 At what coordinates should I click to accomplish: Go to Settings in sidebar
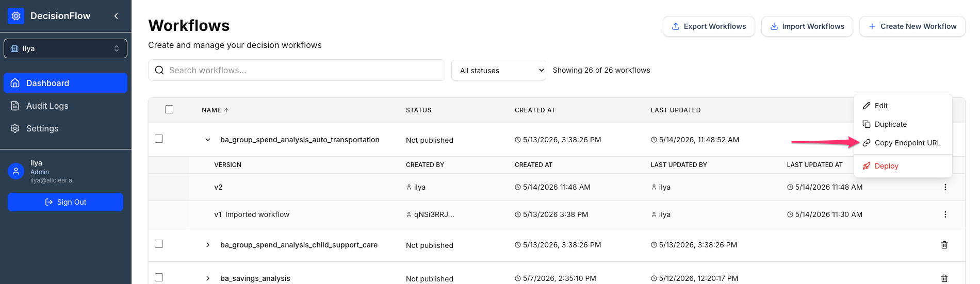click(66, 128)
